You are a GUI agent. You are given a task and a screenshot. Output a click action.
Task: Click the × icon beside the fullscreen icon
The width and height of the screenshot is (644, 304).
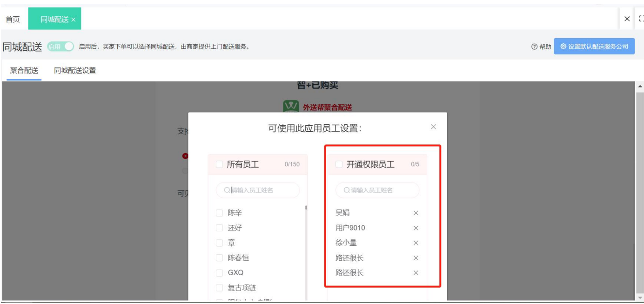(x=627, y=19)
